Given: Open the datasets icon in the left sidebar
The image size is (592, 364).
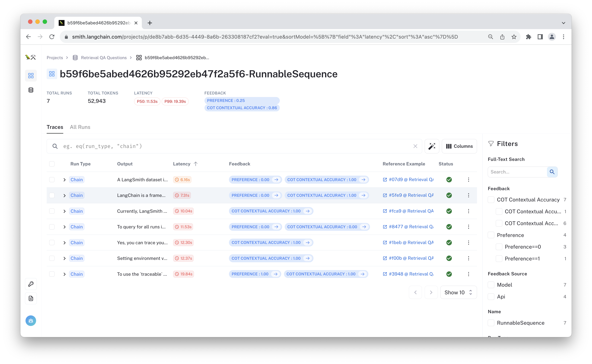Looking at the screenshot, I should [31, 90].
